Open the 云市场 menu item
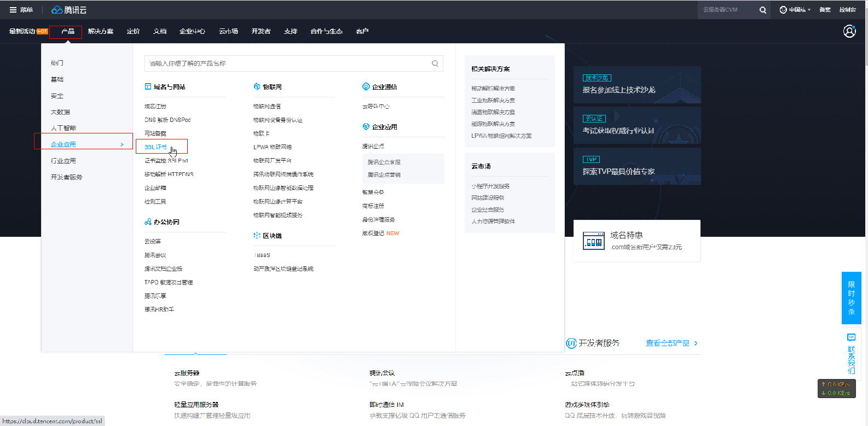The height and width of the screenshot is (426, 868). (x=228, y=31)
